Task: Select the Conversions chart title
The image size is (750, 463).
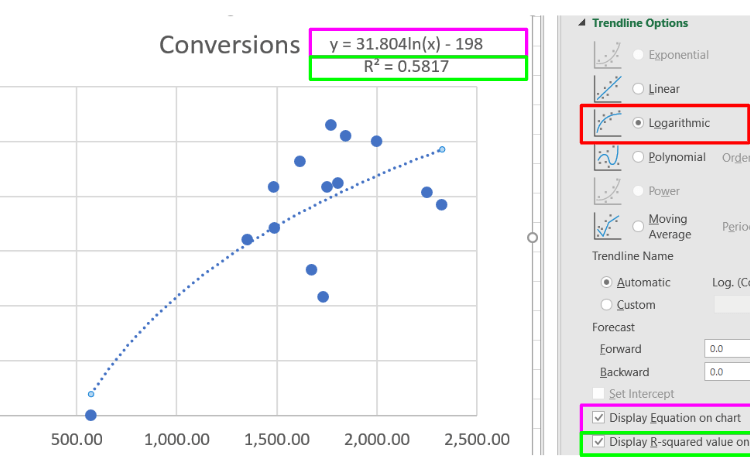Action: click(x=229, y=45)
